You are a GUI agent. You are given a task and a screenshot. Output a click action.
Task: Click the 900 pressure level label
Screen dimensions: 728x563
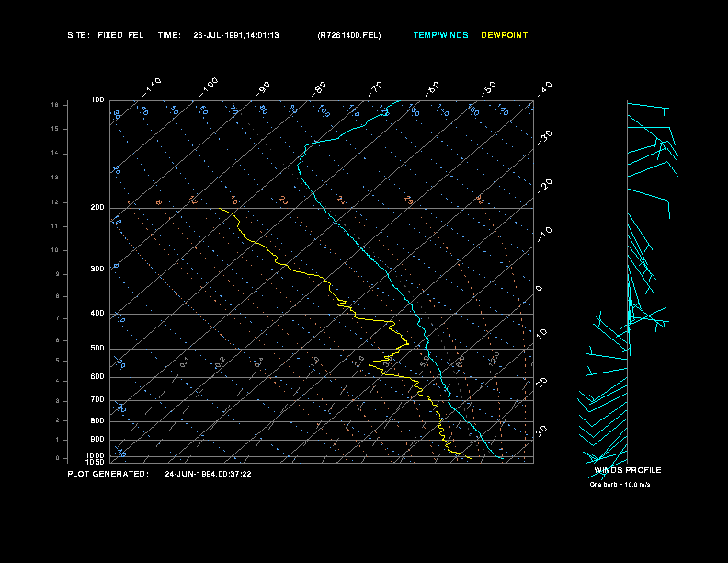97,440
